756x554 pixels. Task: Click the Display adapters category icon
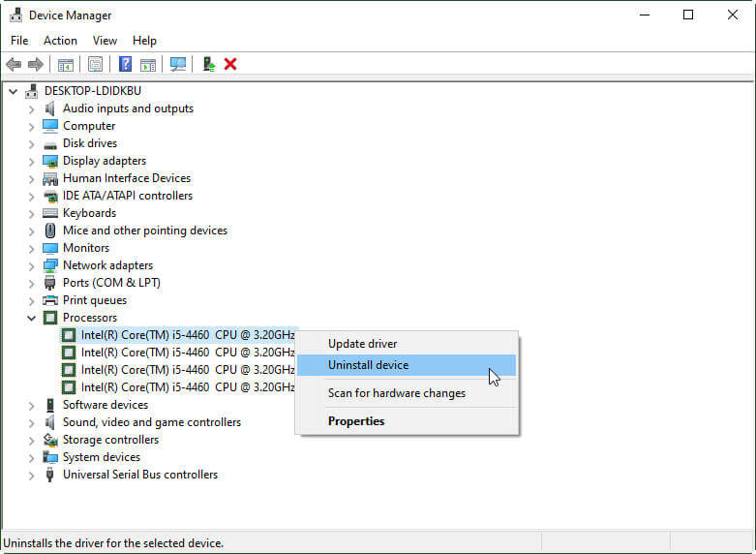pos(51,161)
